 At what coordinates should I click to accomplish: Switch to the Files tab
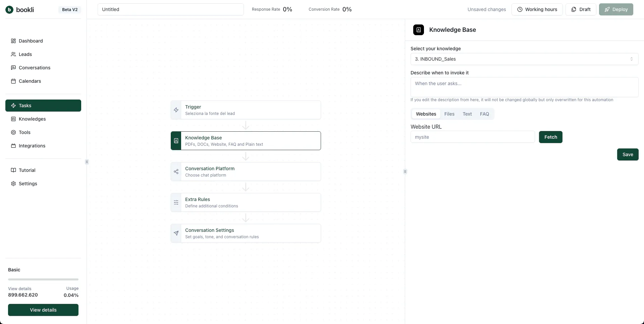click(449, 114)
